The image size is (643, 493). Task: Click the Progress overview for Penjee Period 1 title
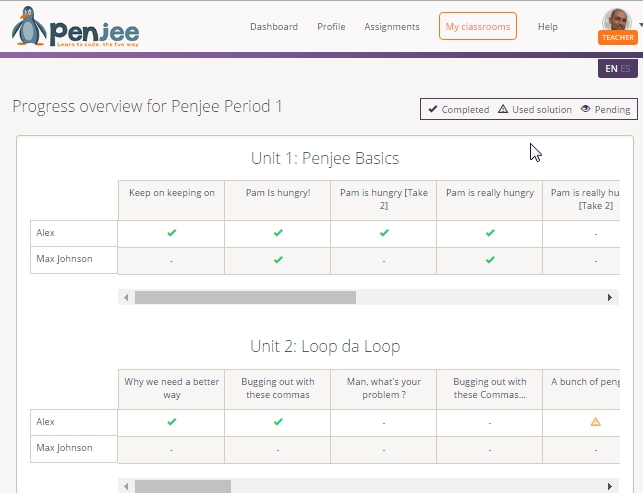[x=147, y=107]
